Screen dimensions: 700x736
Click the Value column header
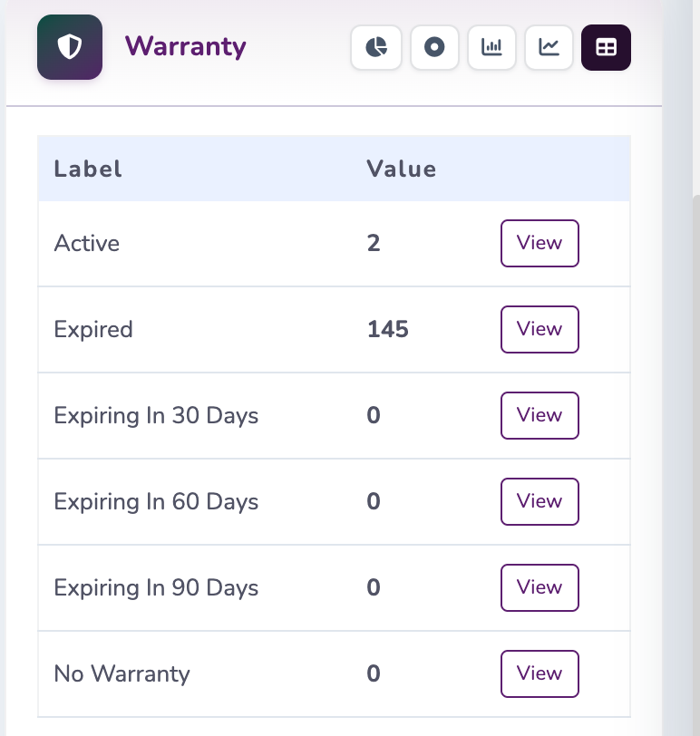pyautogui.click(x=402, y=169)
